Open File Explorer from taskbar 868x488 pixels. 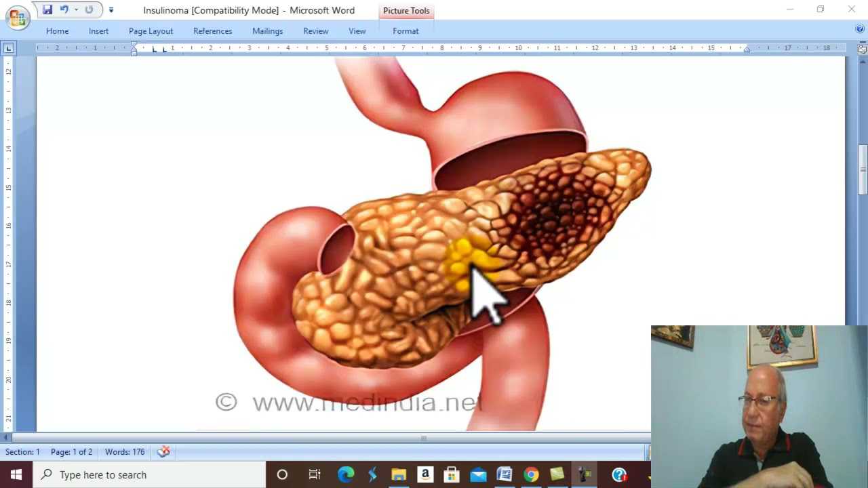coord(399,474)
